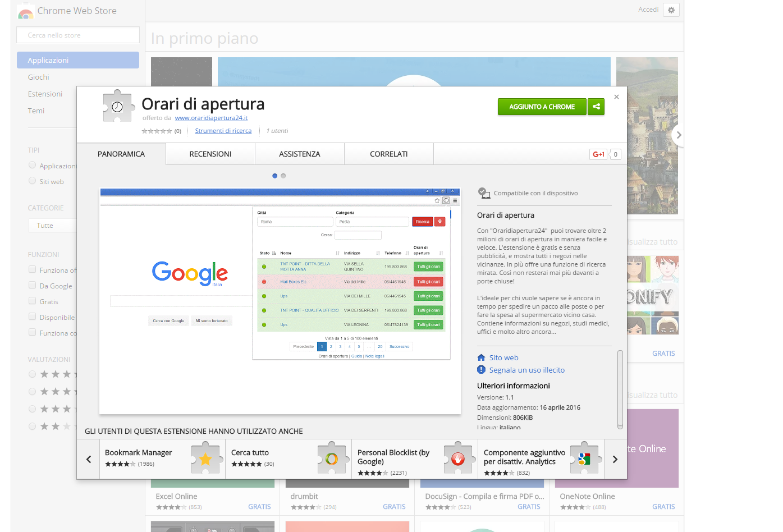
Task: Click Segnala un uso illecito link
Action: click(526, 370)
